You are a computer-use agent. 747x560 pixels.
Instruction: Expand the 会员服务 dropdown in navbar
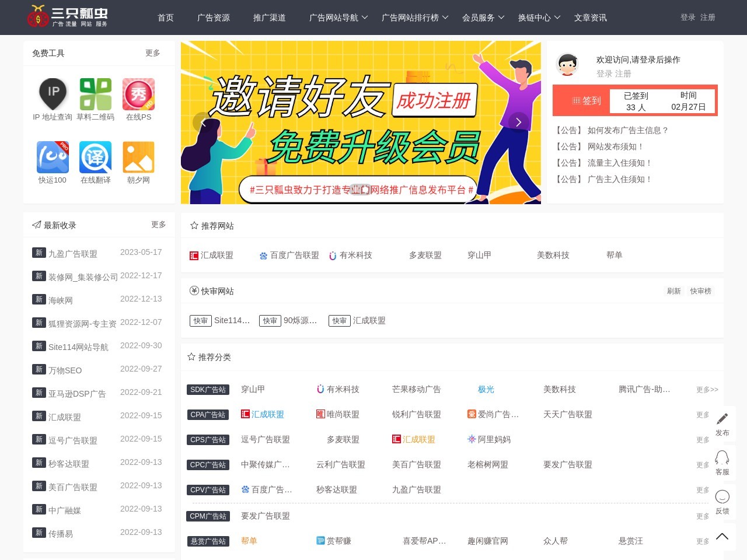[483, 17]
